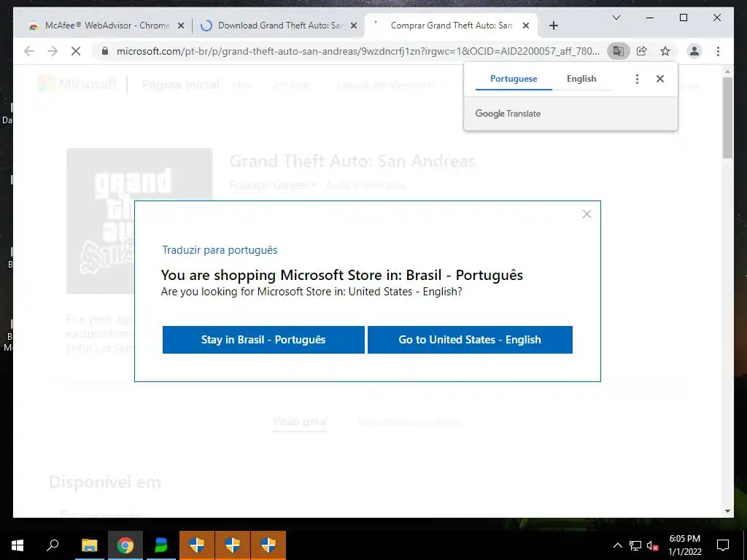Open Windows taskbar search
Viewport: 747px width, 560px height.
click(x=53, y=545)
